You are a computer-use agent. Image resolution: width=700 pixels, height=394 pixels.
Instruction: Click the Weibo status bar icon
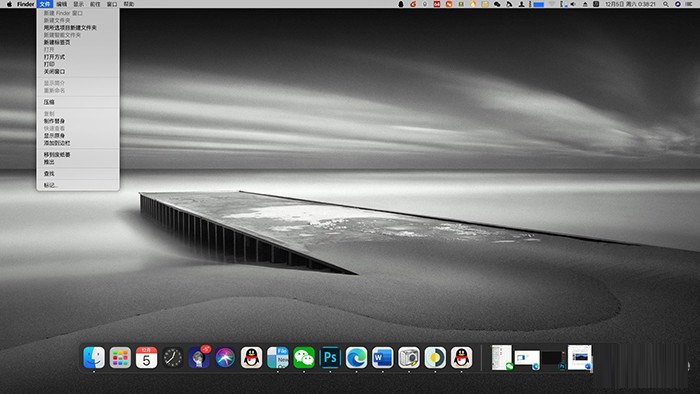(413, 4)
